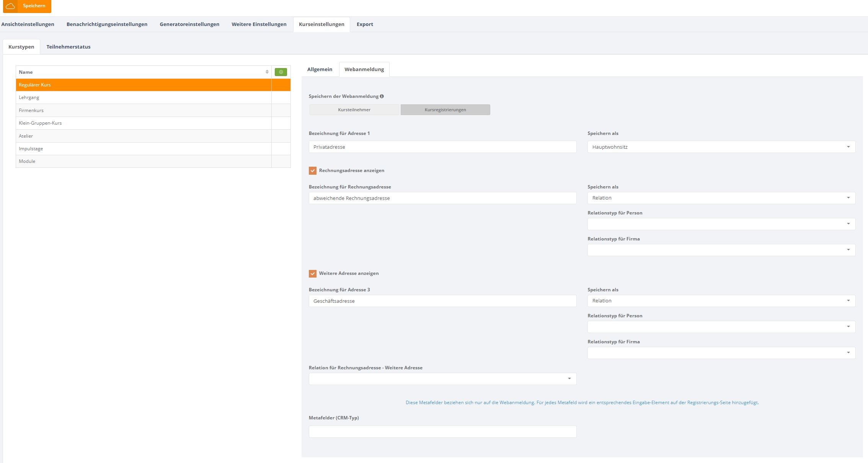The height and width of the screenshot is (463, 868).
Task: Open Weitere Einstellungen tab
Action: click(259, 24)
